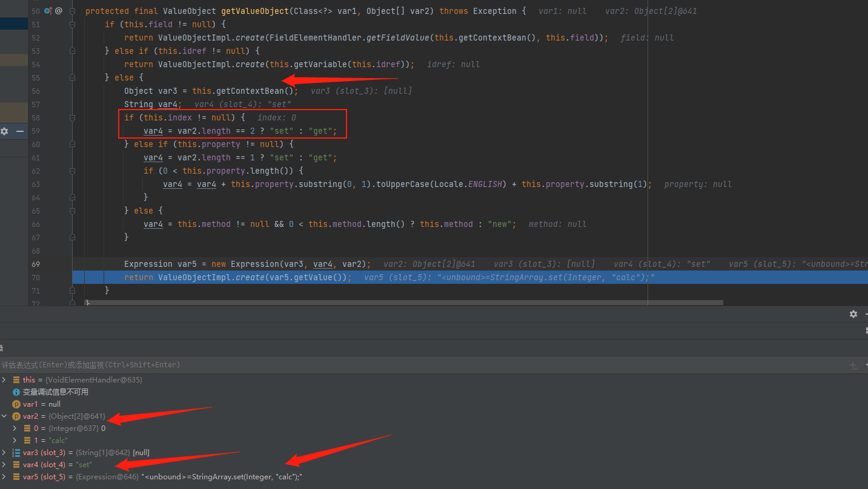868x489 pixels.
Task: Open the left tool window gear settings
Action: pyautogui.click(x=5, y=131)
